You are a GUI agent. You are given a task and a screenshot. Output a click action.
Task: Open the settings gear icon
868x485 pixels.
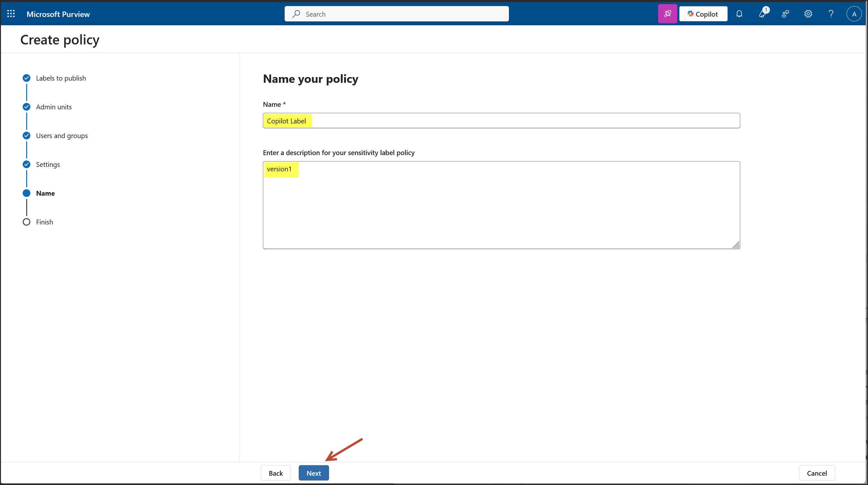tap(808, 14)
